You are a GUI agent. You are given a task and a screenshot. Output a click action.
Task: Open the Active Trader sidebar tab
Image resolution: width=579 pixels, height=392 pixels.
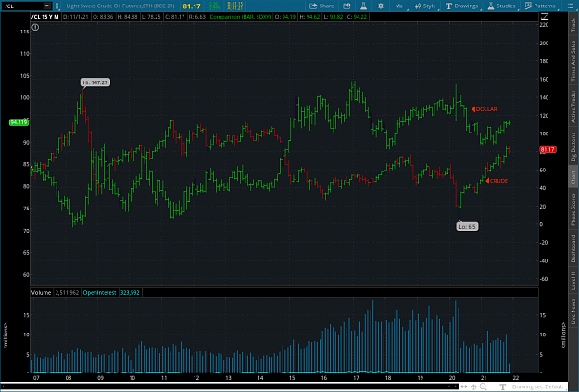point(573,107)
